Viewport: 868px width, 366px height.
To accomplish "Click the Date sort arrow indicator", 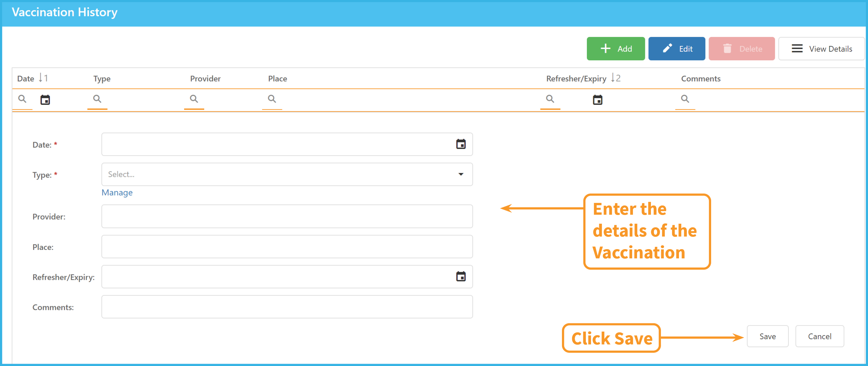I will (43, 78).
